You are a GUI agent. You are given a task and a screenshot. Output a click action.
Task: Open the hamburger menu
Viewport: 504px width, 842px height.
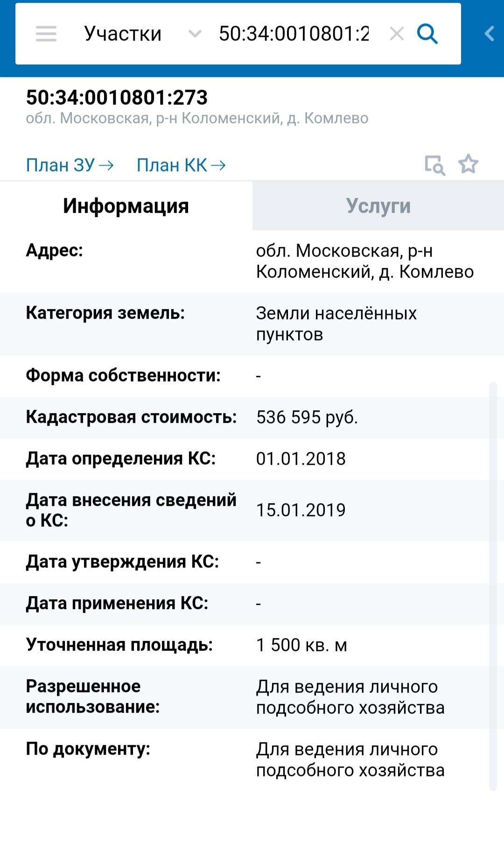[x=46, y=34]
